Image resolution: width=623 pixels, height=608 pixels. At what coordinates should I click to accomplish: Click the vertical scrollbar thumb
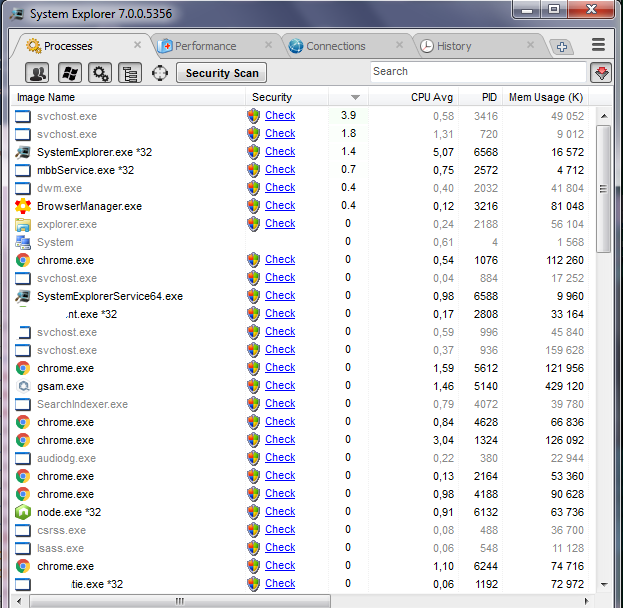point(604,189)
